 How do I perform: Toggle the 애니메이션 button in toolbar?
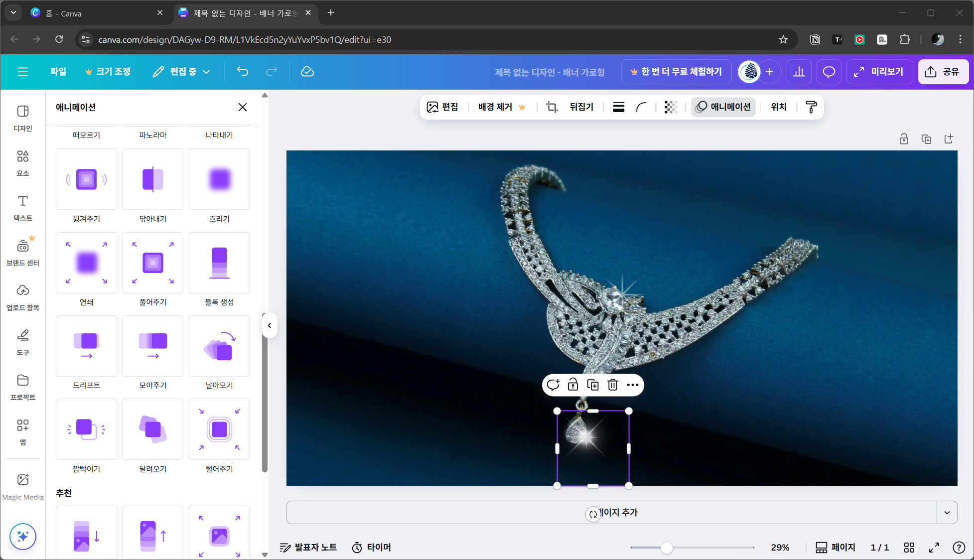[723, 107]
